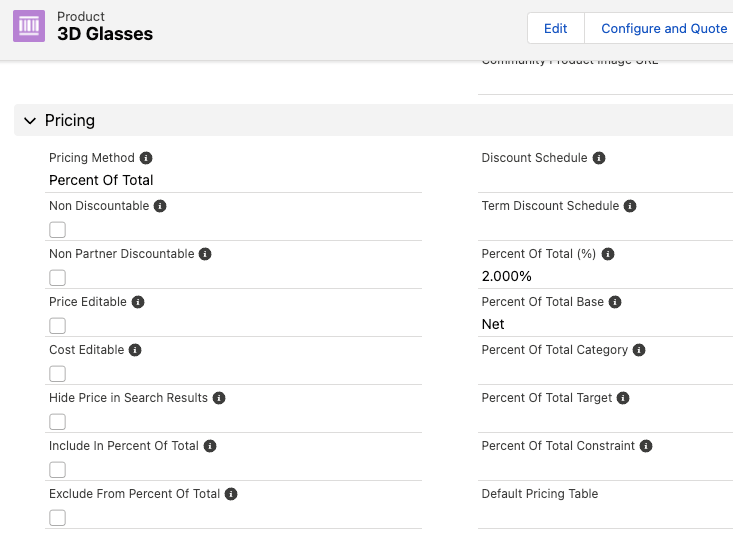733x535 pixels.
Task: Click the 2.000% Percent Of Total value
Action: (507, 276)
